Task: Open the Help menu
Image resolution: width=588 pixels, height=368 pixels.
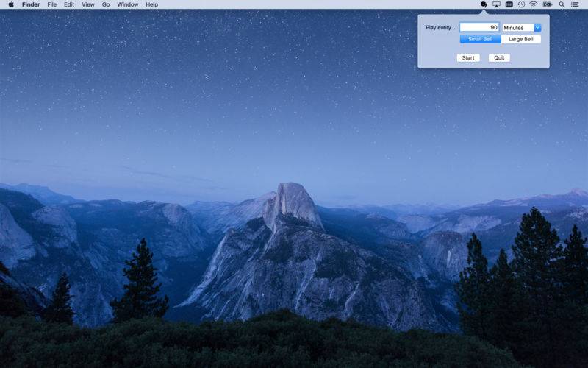Action: 152,4
